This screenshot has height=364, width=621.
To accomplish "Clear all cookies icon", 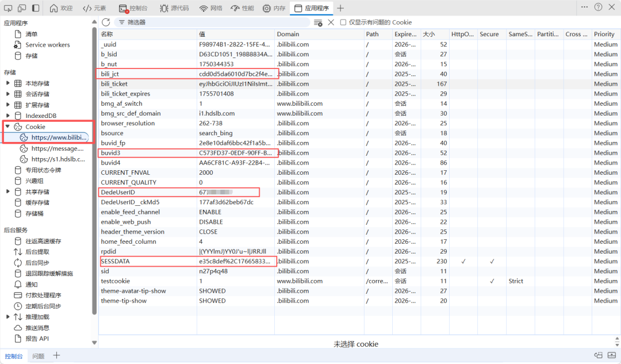I will pyautogui.click(x=318, y=22).
